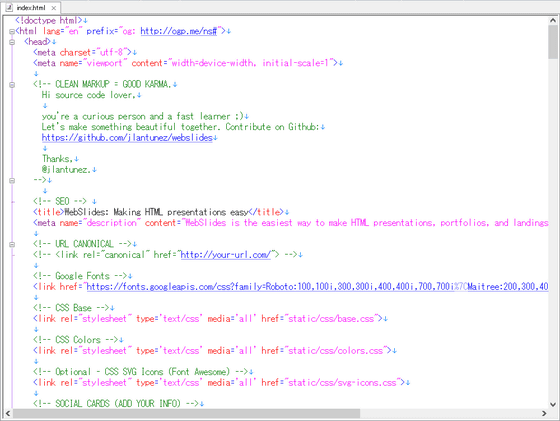Click the doctype html declaration text
The height and width of the screenshot is (421, 560).
click(49, 20)
